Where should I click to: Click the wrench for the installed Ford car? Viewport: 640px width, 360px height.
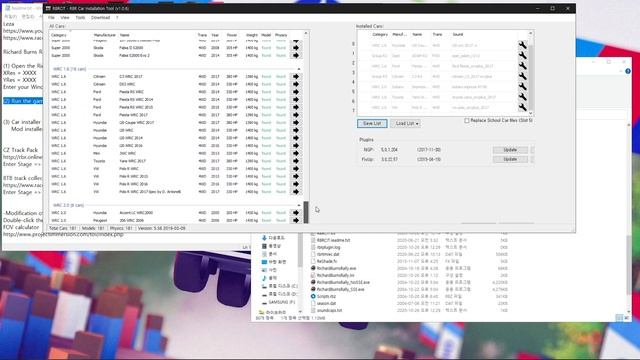point(522,66)
